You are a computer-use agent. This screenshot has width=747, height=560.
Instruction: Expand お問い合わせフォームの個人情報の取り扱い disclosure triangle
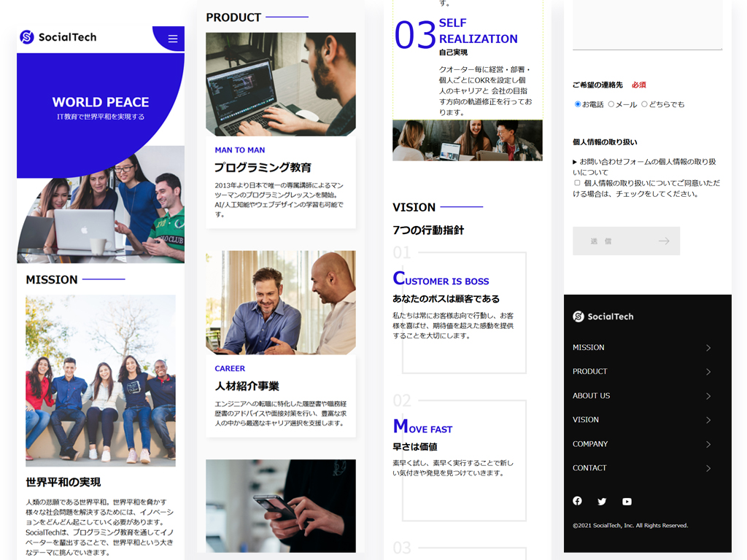(x=575, y=162)
